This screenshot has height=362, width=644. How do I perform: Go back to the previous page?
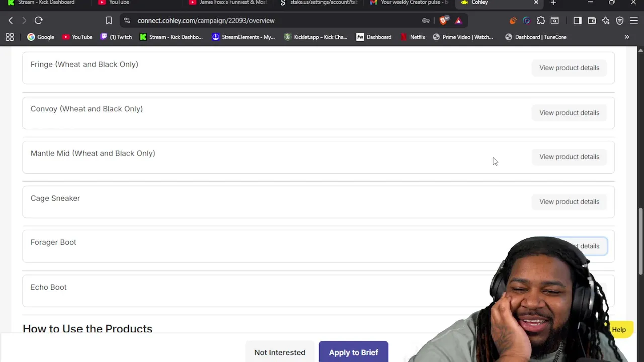(11, 21)
